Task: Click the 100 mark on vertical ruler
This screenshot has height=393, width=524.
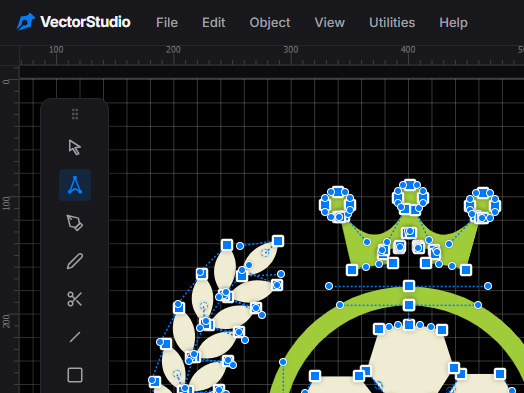Action: 6,203
